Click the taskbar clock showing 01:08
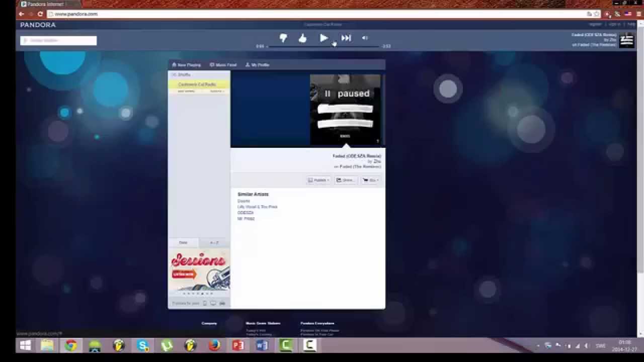 click(x=624, y=345)
